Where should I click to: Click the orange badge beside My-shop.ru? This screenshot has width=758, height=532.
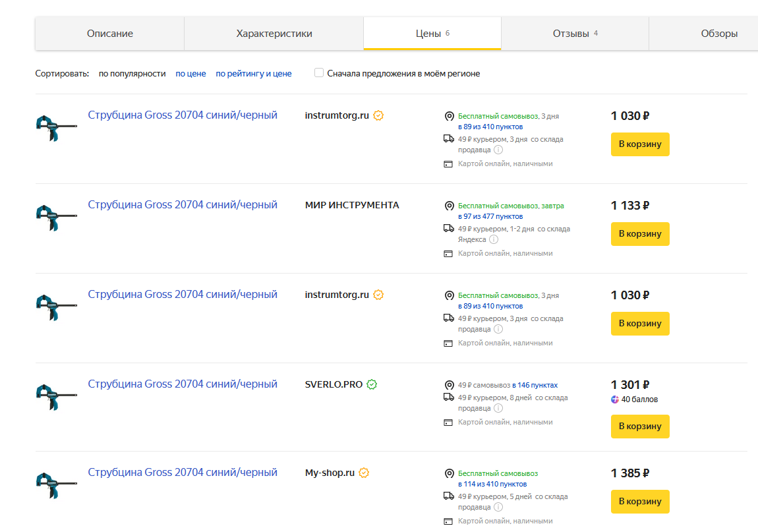(x=363, y=473)
